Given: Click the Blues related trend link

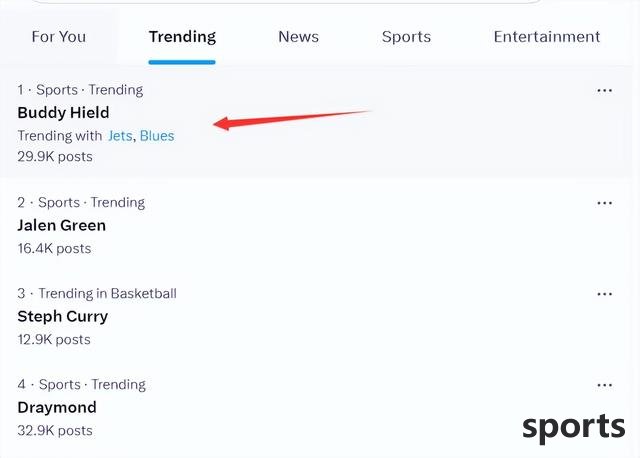Looking at the screenshot, I should coord(157,136).
